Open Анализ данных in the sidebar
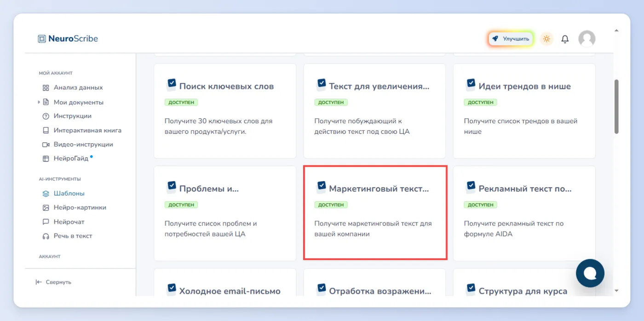 [x=78, y=88]
